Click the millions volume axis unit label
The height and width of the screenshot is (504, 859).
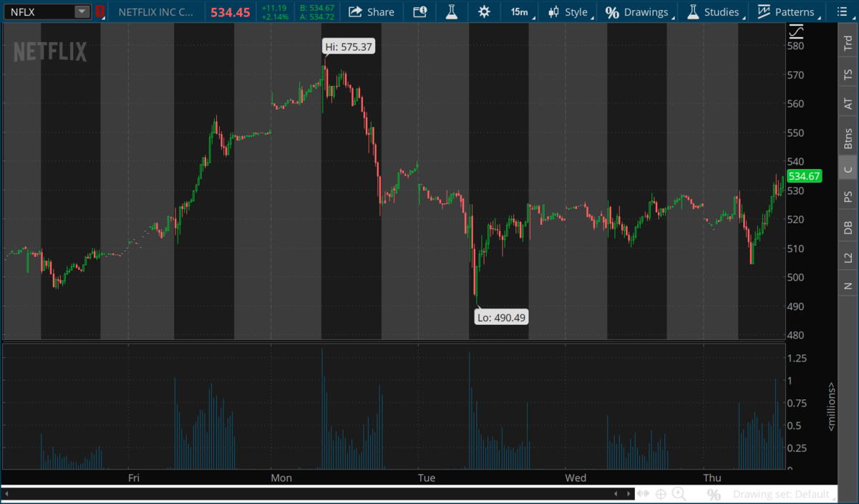point(831,406)
